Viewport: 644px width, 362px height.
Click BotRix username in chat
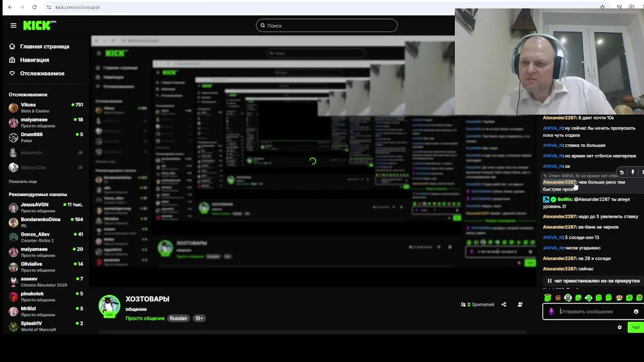[x=565, y=200]
